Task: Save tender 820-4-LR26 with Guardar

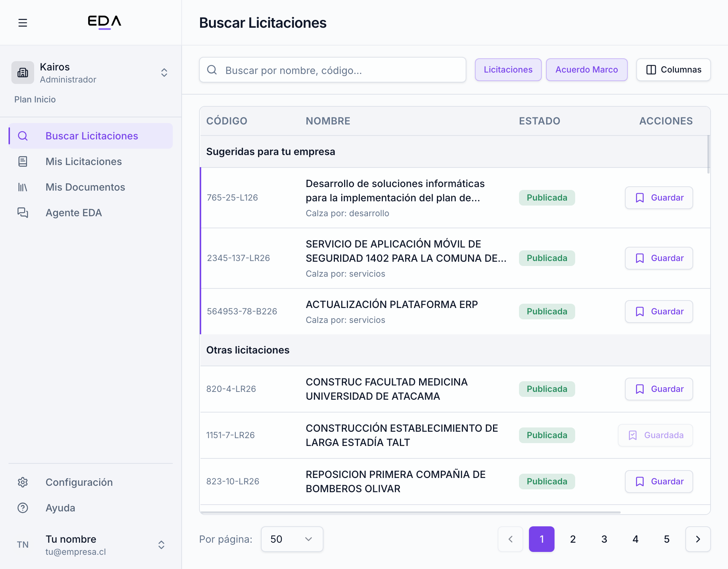Action: [659, 389]
